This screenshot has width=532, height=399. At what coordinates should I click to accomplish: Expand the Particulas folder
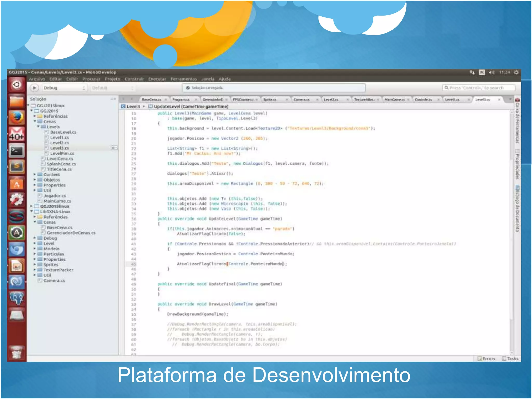tap(35, 254)
